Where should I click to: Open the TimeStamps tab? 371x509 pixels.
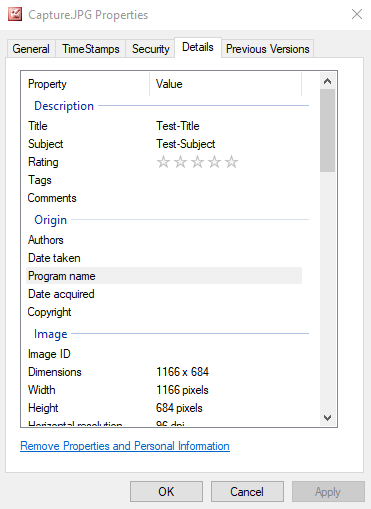point(91,49)
